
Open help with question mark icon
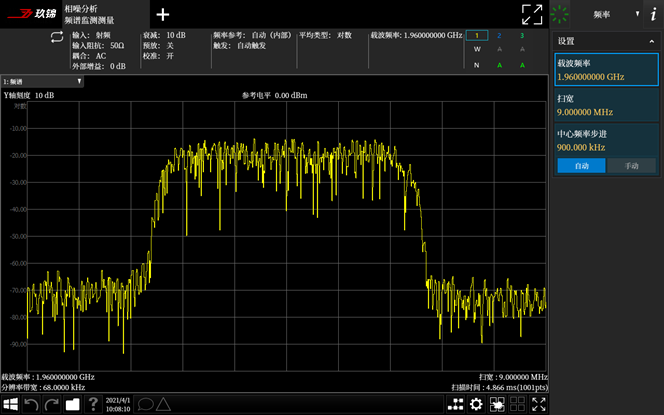[93, 404]
